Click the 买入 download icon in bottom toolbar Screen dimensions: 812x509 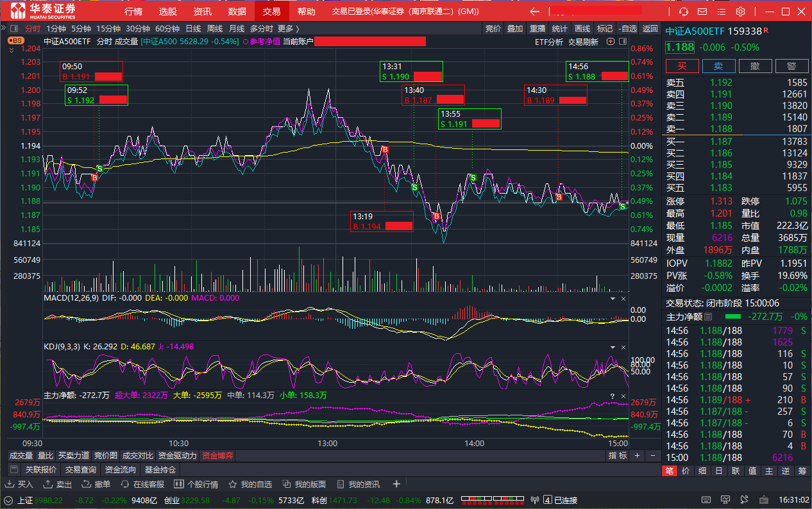click(x=11, y=484)
